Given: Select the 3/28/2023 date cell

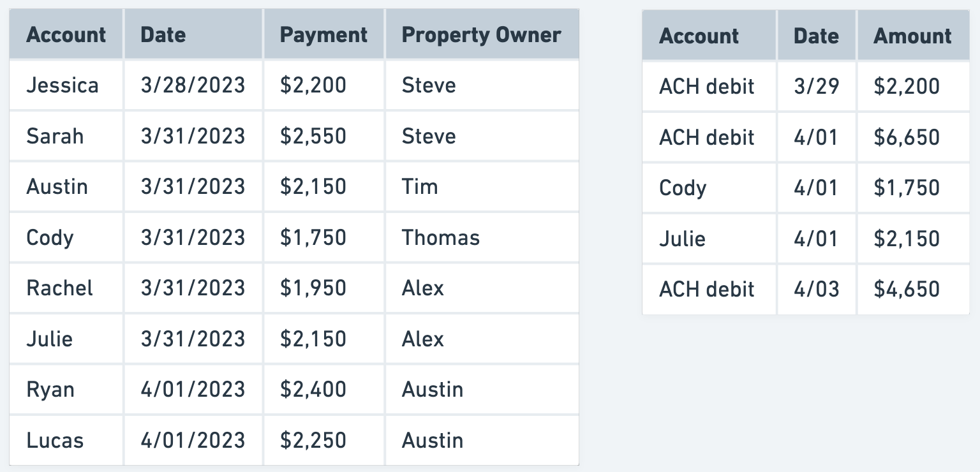Looking at the screenshot, I should (x=193, y=85).
